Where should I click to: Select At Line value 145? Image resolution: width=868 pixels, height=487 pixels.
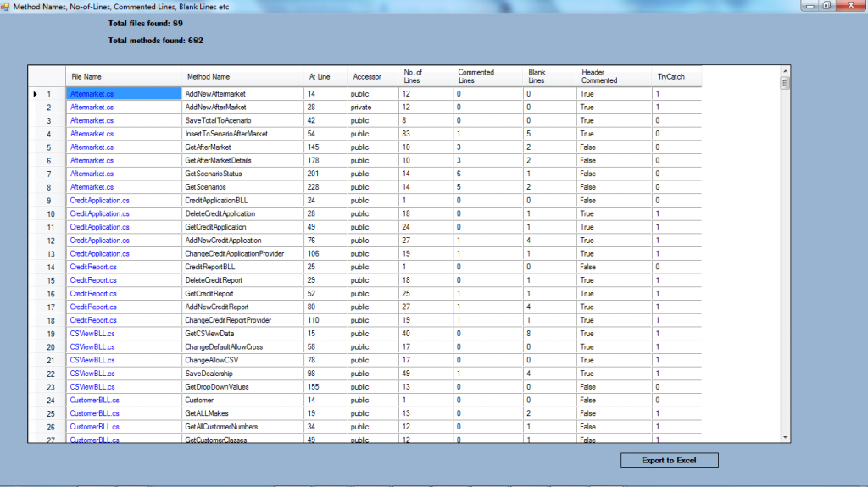(x=325, y=147)
